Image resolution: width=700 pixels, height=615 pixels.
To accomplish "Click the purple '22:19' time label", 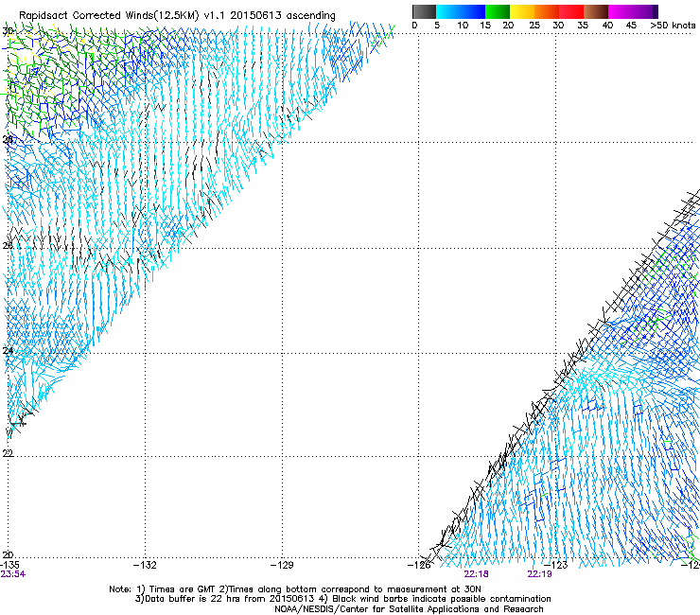I will 539,574.
